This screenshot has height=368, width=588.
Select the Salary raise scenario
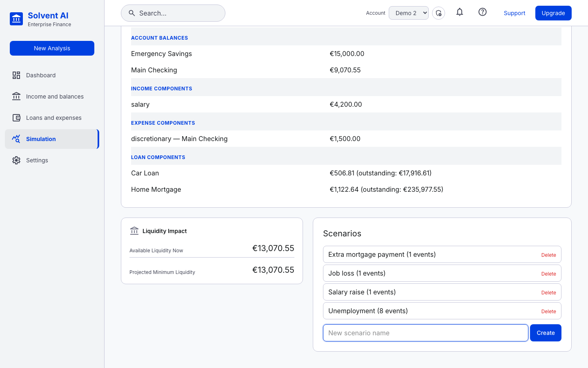442,292
